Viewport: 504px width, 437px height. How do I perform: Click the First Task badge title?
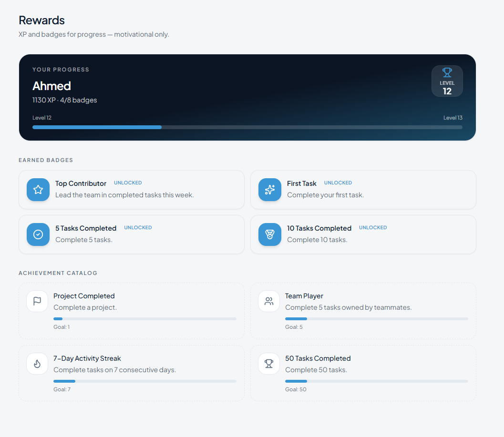point(302,183)
